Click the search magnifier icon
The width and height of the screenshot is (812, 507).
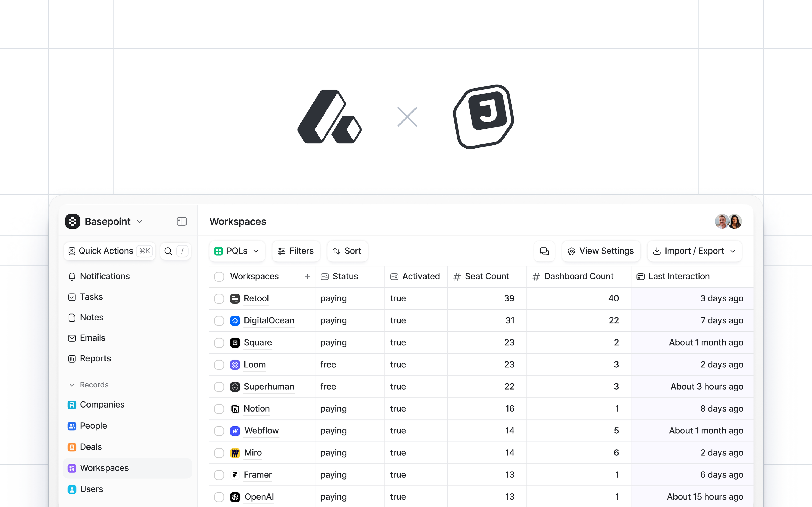[168, 251]
